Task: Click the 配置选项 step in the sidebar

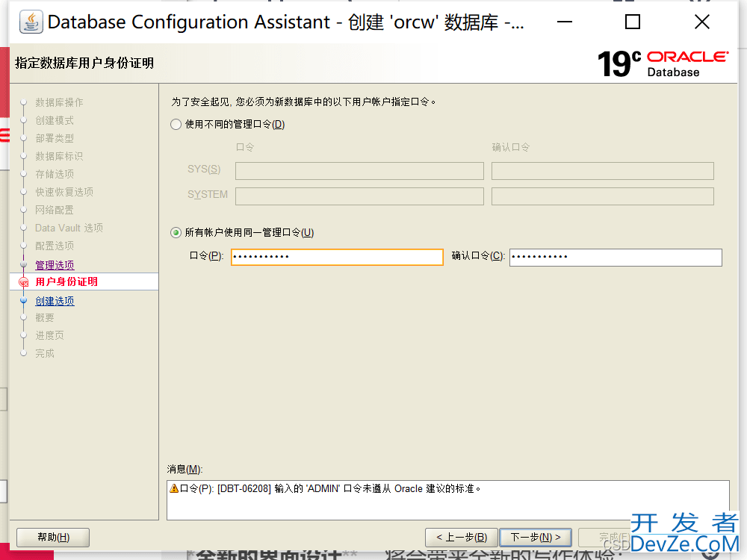Action: pos(55,246)
